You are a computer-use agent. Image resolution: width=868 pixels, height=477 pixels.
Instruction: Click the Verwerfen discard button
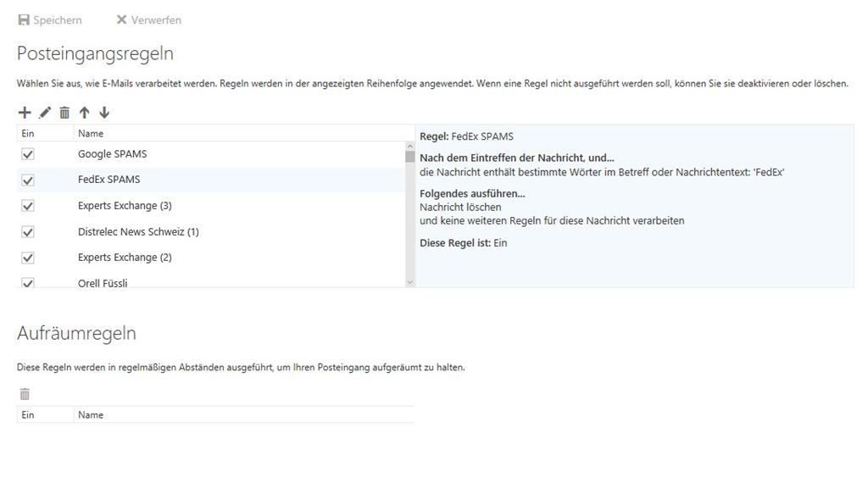point(148,20)
